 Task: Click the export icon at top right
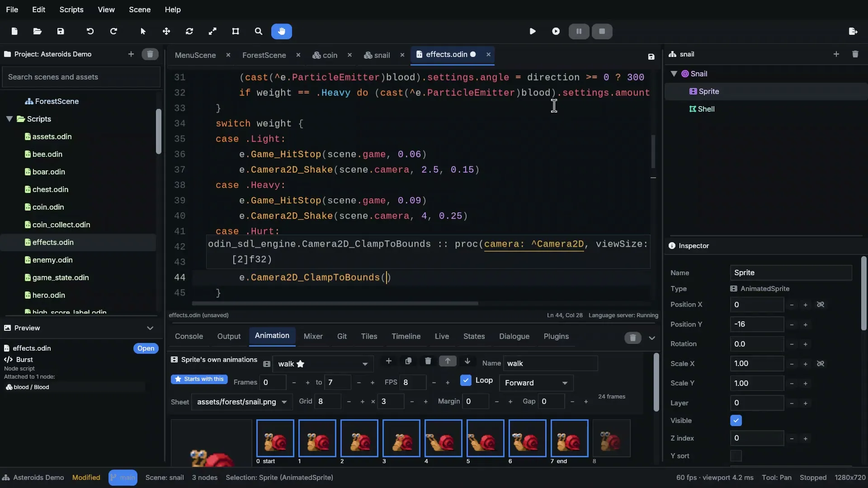[x=853, y=31]
